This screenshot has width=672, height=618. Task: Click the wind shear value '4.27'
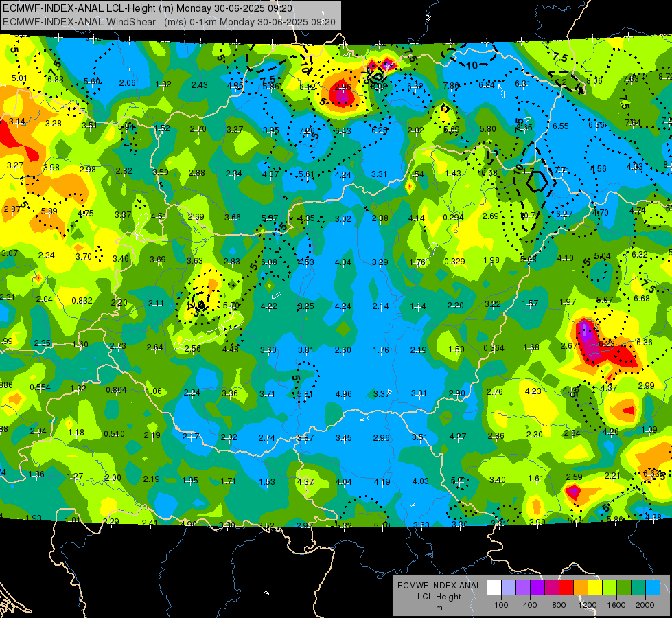click(457, 436)
